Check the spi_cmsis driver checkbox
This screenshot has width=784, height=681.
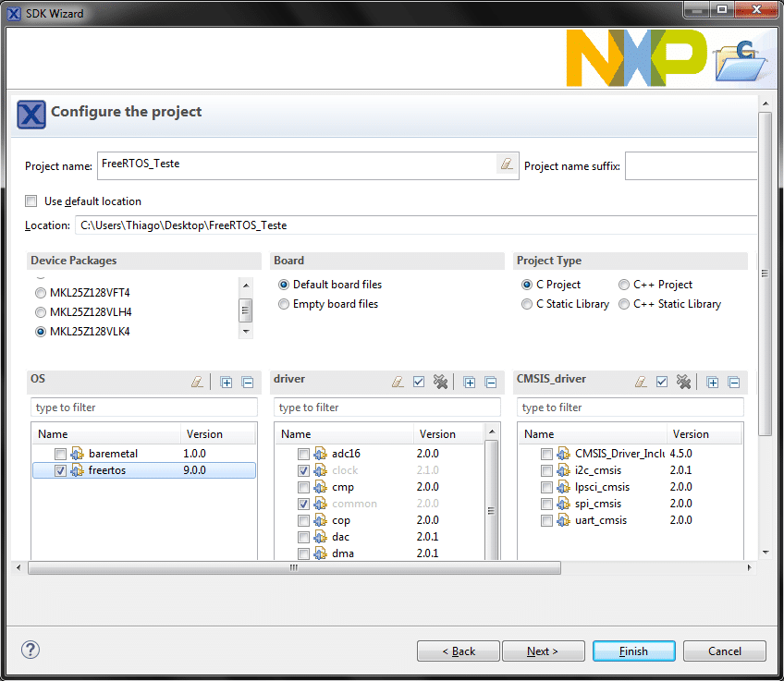coord(546,504)
